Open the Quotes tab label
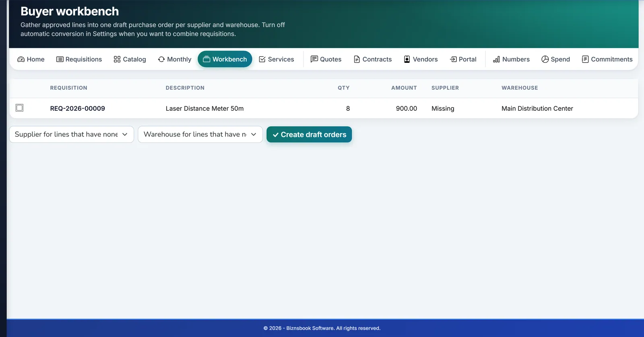The height and width of the screenshot is (337, 644). [x=331, y=59]
